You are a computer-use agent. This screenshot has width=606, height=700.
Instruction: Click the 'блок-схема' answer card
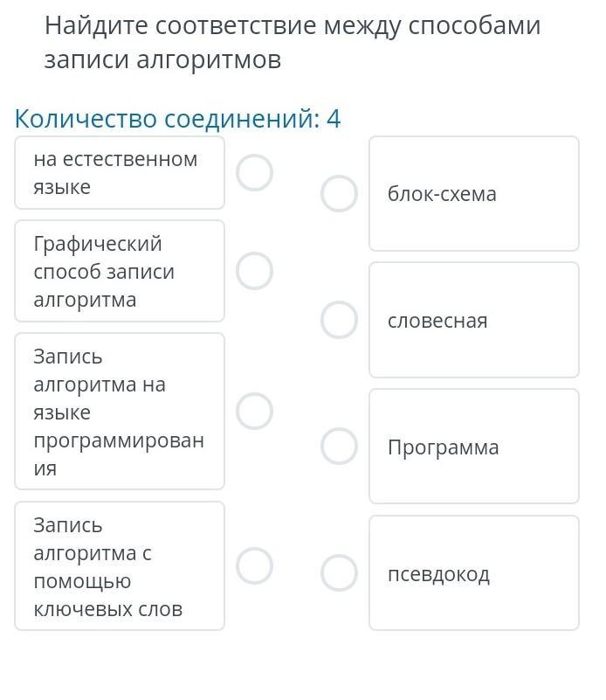click(474, 194)
